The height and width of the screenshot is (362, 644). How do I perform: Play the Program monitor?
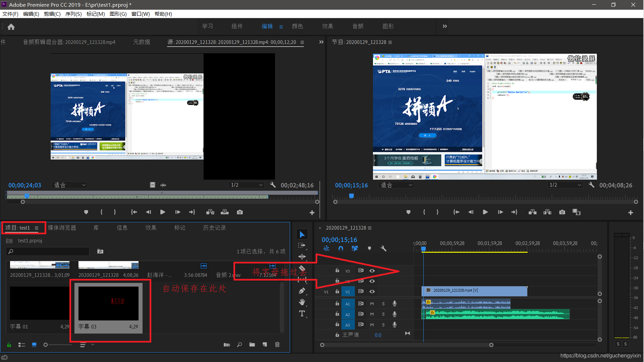[485, 212]
